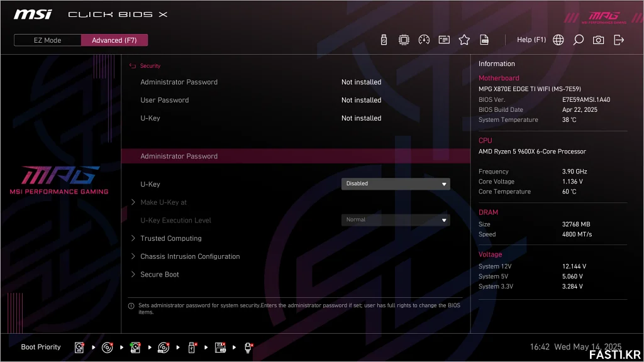
Task: Select the first hard disk boot device icon
Action: coord(79,347)
